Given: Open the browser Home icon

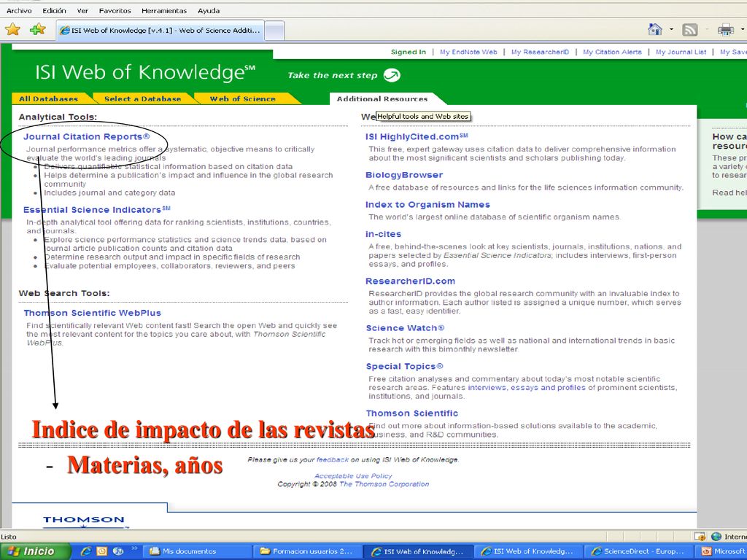Looking at the screenshot, I should [x=655, y=30].
